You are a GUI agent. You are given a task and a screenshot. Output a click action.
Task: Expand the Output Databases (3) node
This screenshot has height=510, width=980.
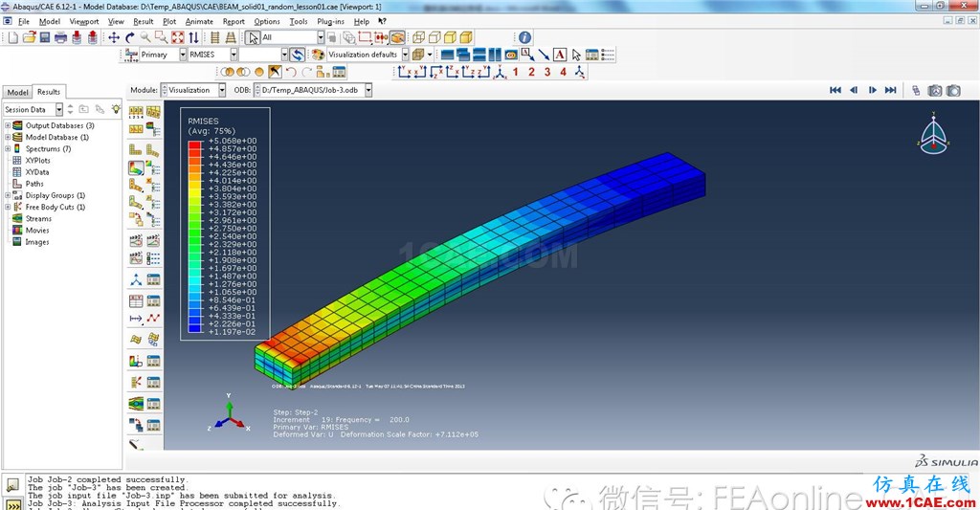pos(8,125)
